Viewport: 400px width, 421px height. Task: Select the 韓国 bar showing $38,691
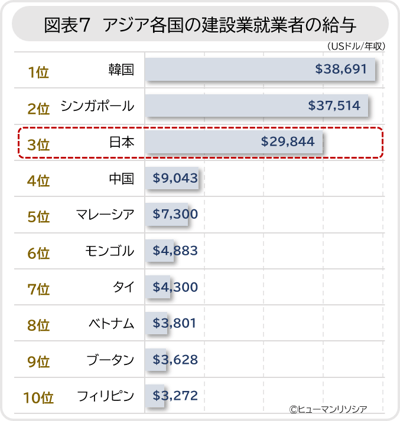[260, 69]
